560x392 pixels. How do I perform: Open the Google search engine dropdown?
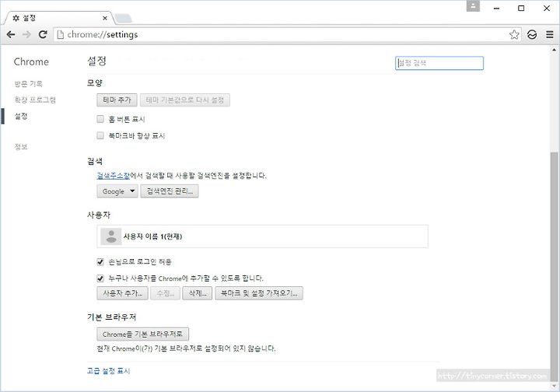point(117,191)
